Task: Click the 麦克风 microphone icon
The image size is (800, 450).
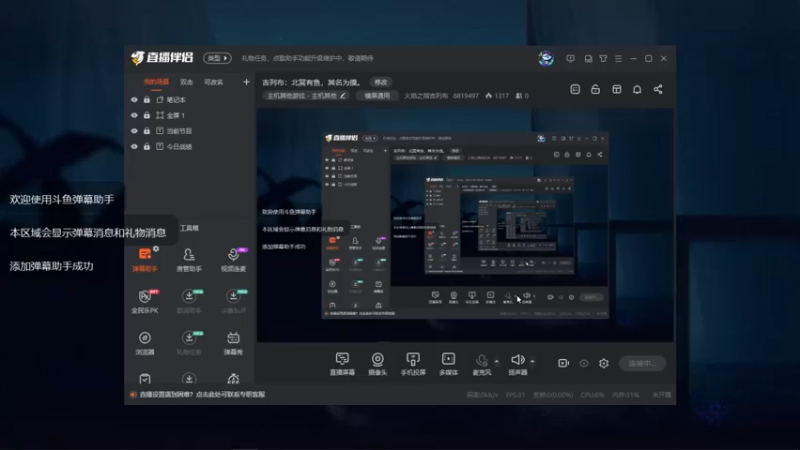Action: [482, 361]
